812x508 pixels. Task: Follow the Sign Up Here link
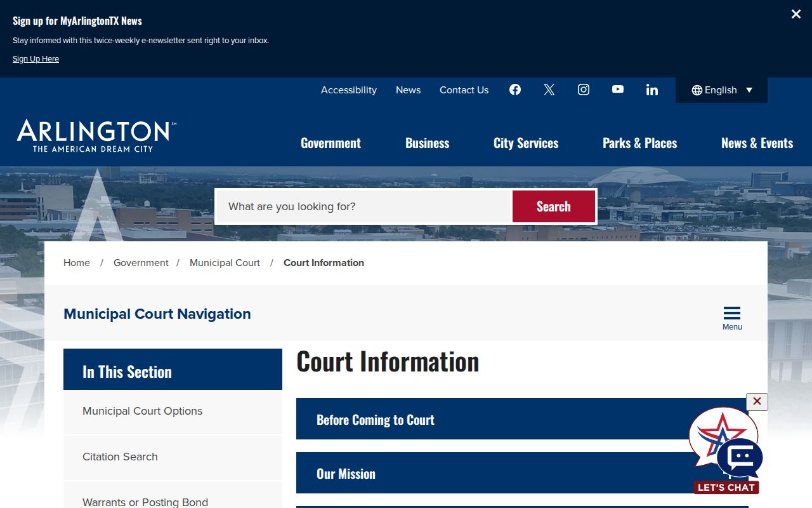(36, 59)
